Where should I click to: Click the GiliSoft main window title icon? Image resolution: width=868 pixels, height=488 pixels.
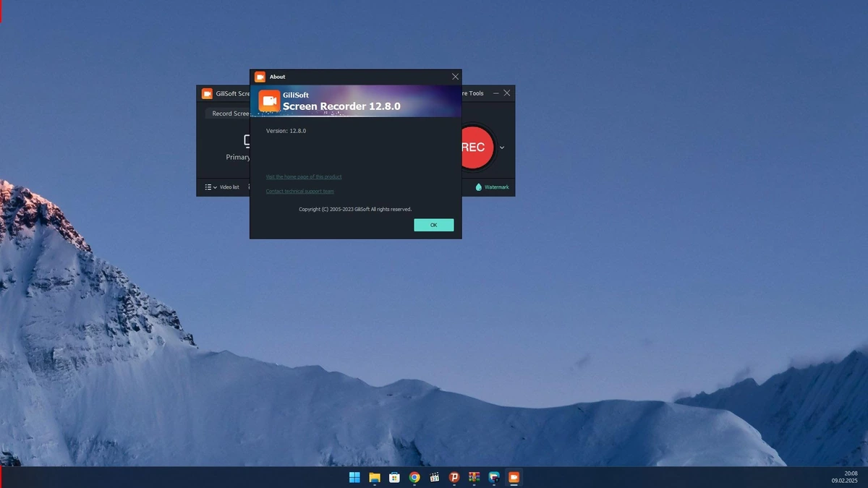coord(207,93)
